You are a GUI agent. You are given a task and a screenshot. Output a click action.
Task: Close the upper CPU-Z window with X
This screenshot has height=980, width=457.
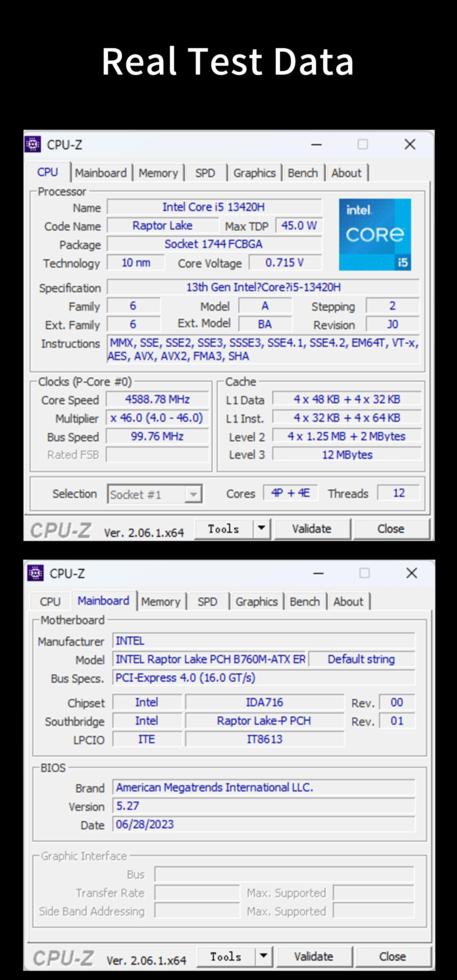click(x=410, y=145)
